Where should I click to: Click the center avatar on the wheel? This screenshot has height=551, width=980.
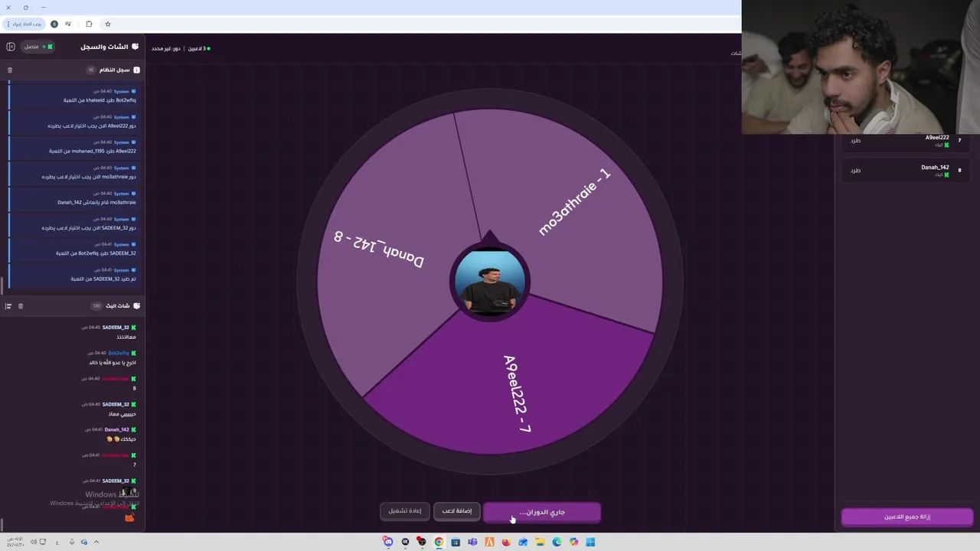490,282
